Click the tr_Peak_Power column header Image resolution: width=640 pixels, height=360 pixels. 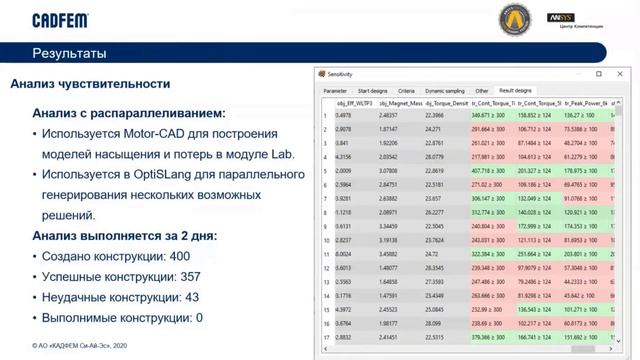tap(586, 104)
